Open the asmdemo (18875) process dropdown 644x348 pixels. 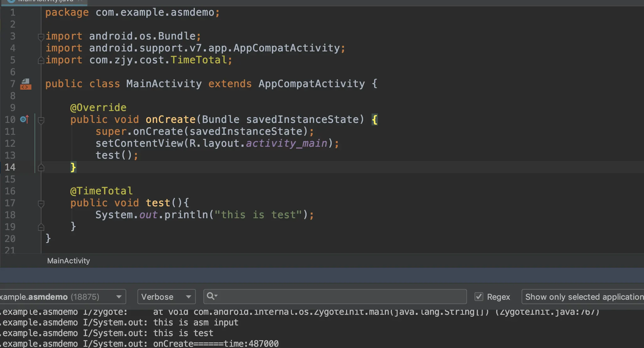62,297
